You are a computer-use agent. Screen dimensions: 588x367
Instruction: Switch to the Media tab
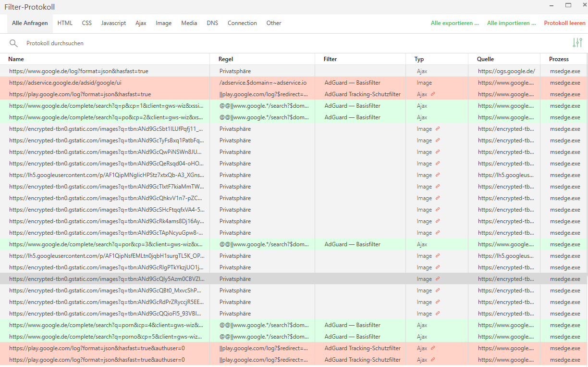tap(189, 23)
